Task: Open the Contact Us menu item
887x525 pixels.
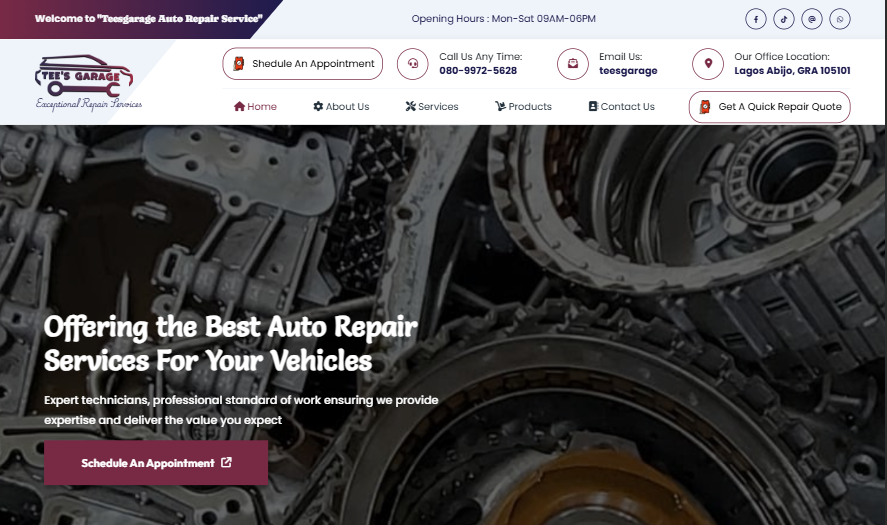Action: point(622,106)
